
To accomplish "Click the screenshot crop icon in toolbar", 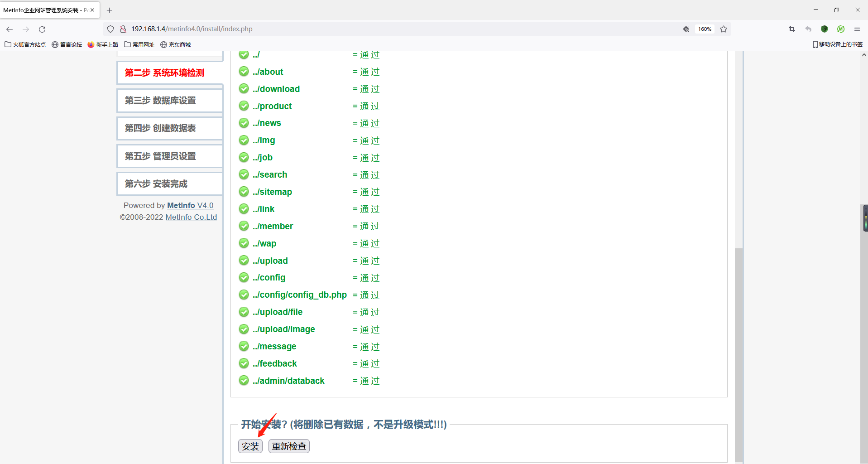I will pyautogui.click(x=792, y=29).
